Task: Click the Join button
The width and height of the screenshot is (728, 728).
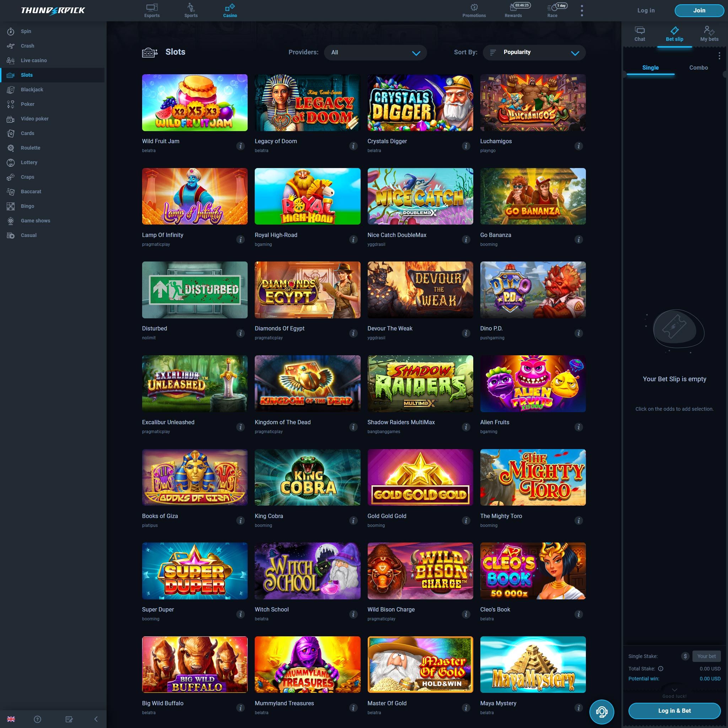Action: click(x=699, y=11)
